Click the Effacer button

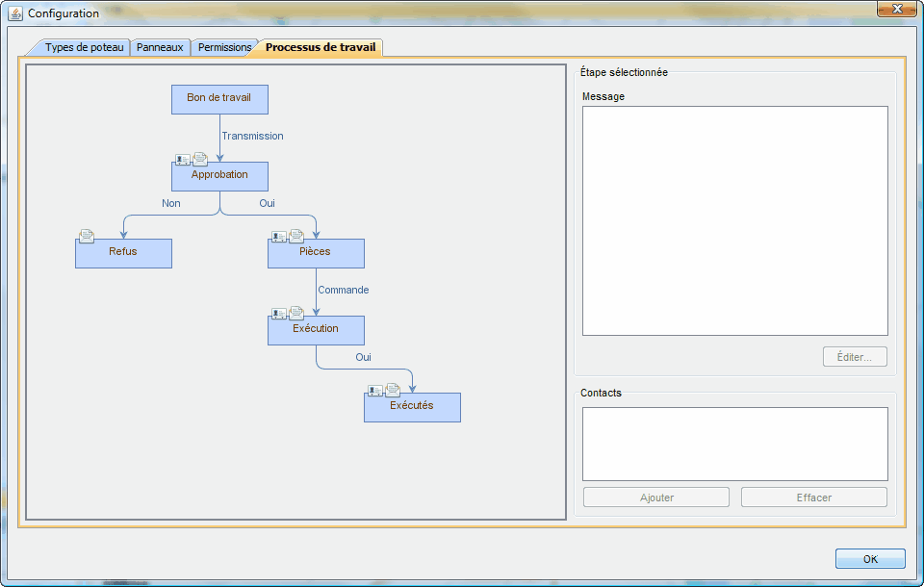click(x=813, y=498)
